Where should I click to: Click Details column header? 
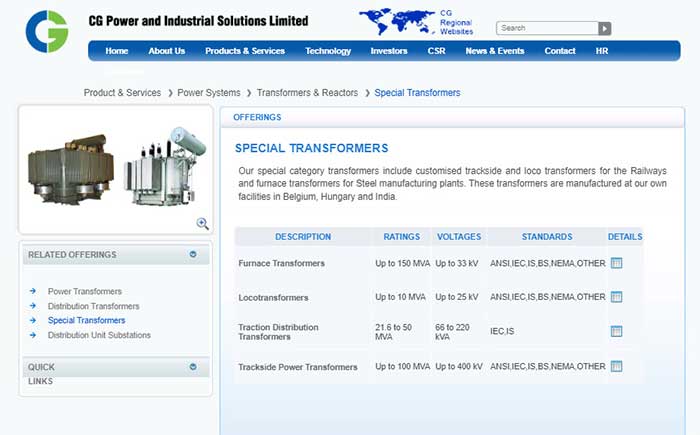click(625, 237)
